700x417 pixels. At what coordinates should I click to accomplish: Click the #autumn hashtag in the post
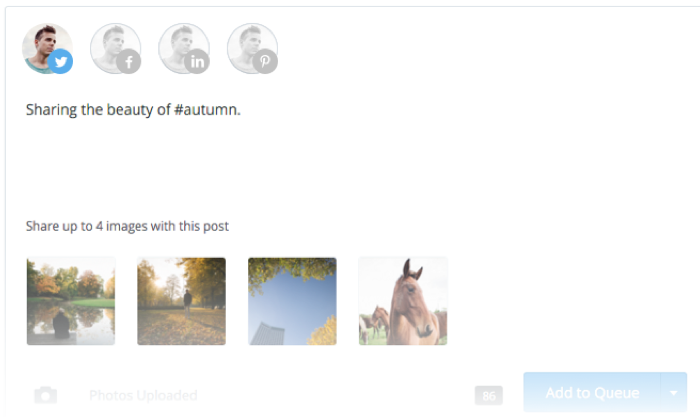[x=207, y=110]
